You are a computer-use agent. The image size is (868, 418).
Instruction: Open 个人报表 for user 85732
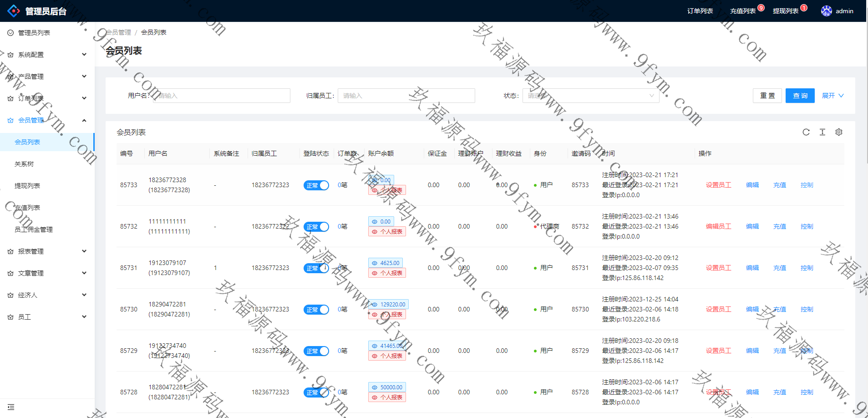coord(387,232)
